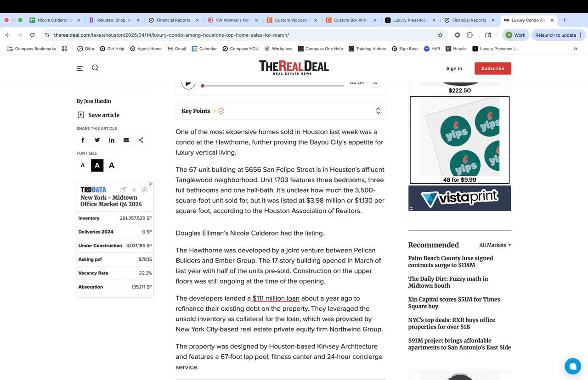
Task: Open the blue chat bubble widget
Action: 573,366
